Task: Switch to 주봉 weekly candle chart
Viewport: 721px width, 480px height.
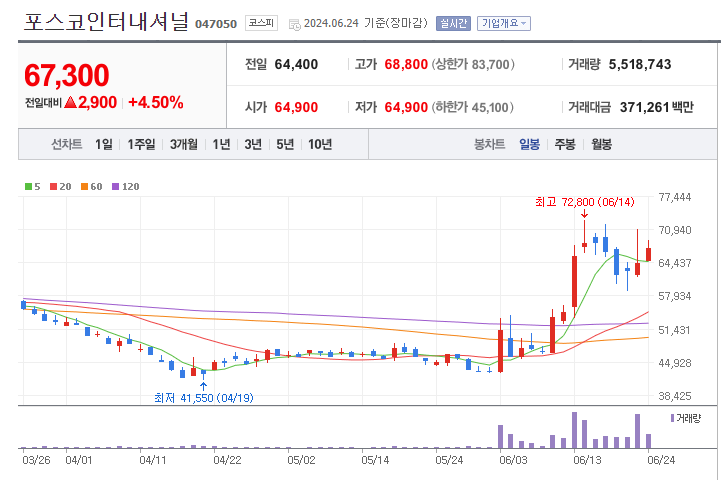Action: (x=565, y=144)
